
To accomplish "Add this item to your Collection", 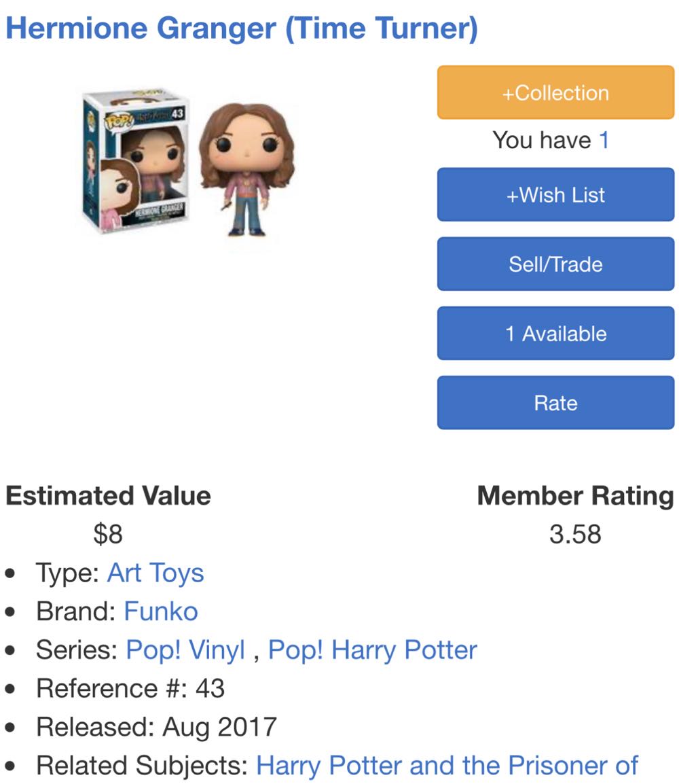I will click(555, 93).
